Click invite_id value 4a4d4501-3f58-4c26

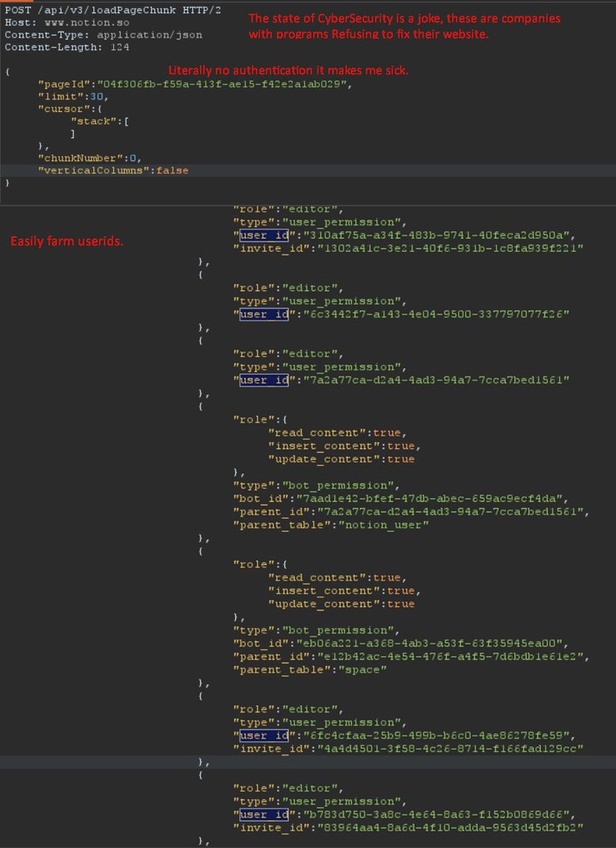pos(450,748)
